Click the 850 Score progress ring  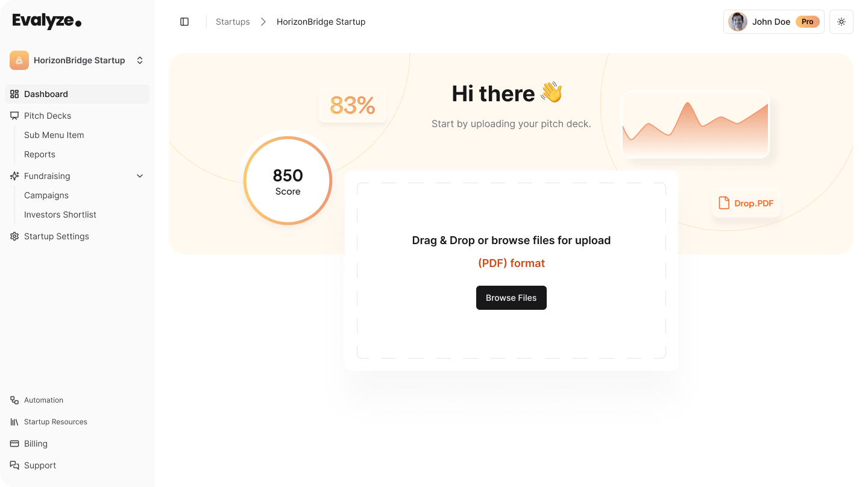[288, 181]
